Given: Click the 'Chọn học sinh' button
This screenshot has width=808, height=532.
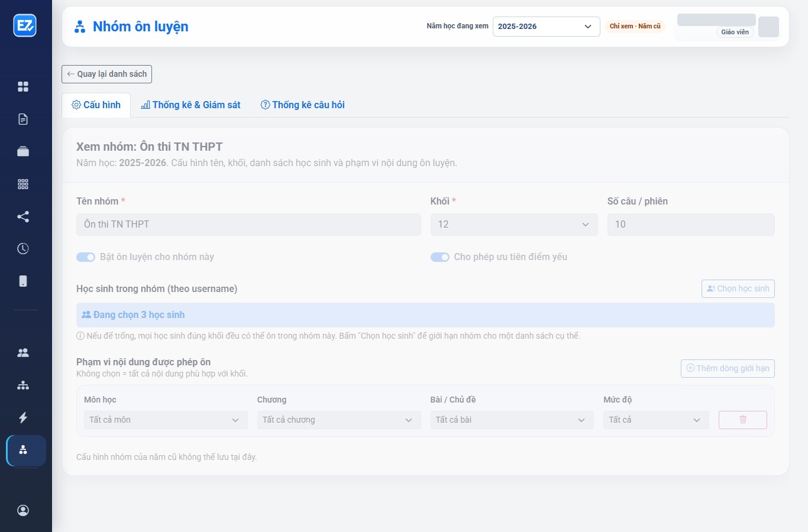Looking at the screenshot, I should pos(738,288).
